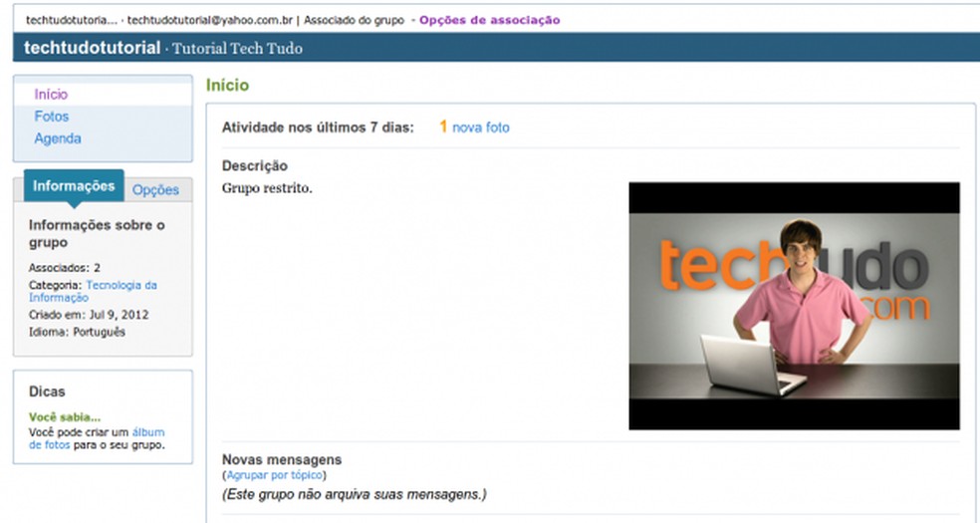Viewport: 980px width, 523px height.
Task: Click the Tutorial Tech Tudo subtitle
Action: (x=237, y=49)
